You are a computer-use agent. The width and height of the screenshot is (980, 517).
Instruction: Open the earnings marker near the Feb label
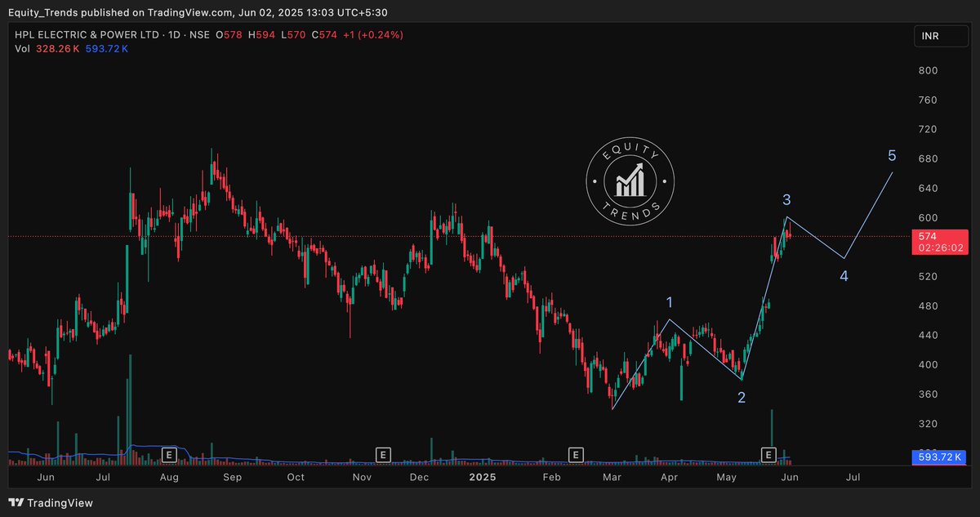coord(576,453)
